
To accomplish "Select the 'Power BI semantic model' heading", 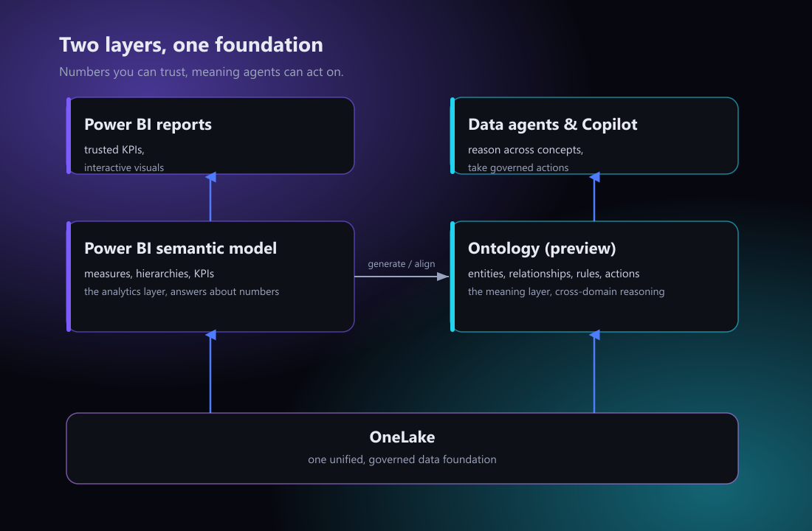I will pyautogui.click(x=181, y=249).
